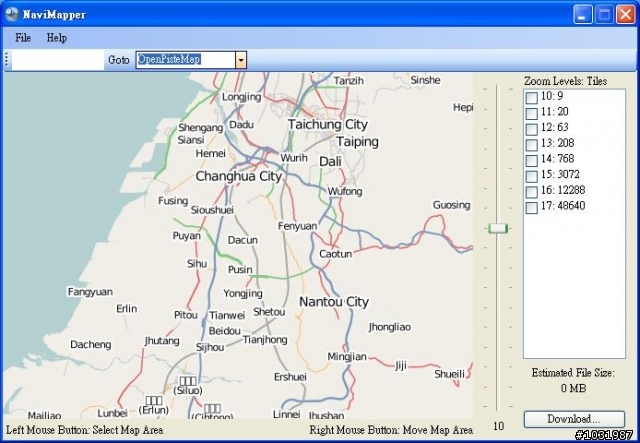640x443 pixels.
Task: Click the Estimated File Size 0 MB value
Action: pos(573,388)
